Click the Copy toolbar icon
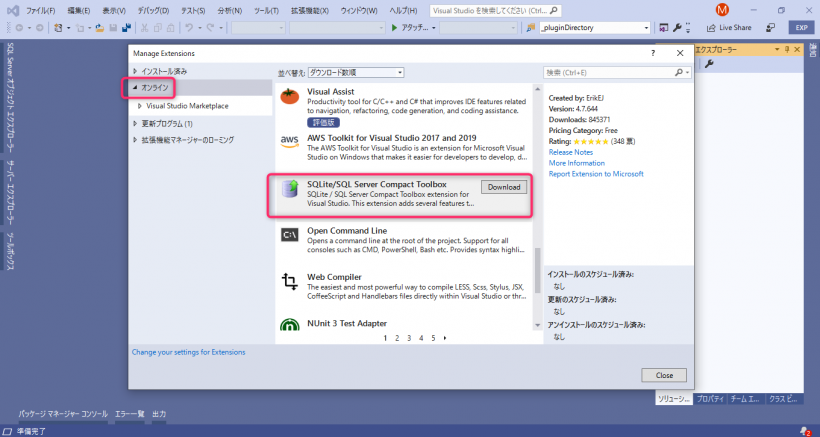This screenshot has height=437, width=820. coord(158,28)
